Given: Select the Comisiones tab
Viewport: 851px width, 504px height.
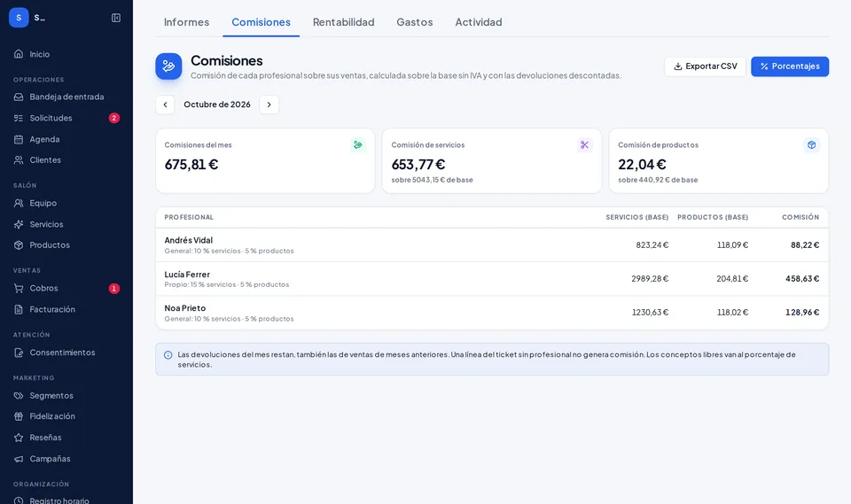Looking at the screenshot, I should pos(261,22).
